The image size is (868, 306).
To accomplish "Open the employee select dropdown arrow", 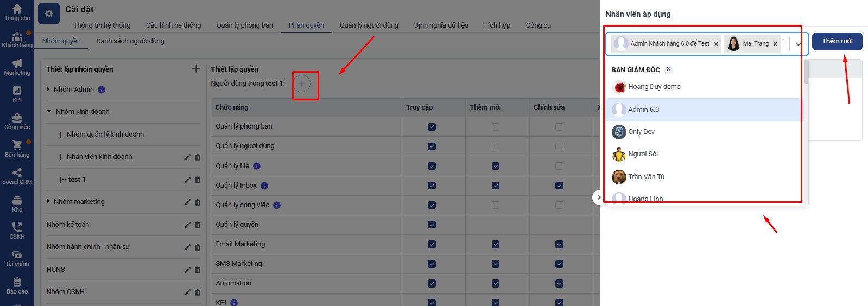I will coord(798,44).
